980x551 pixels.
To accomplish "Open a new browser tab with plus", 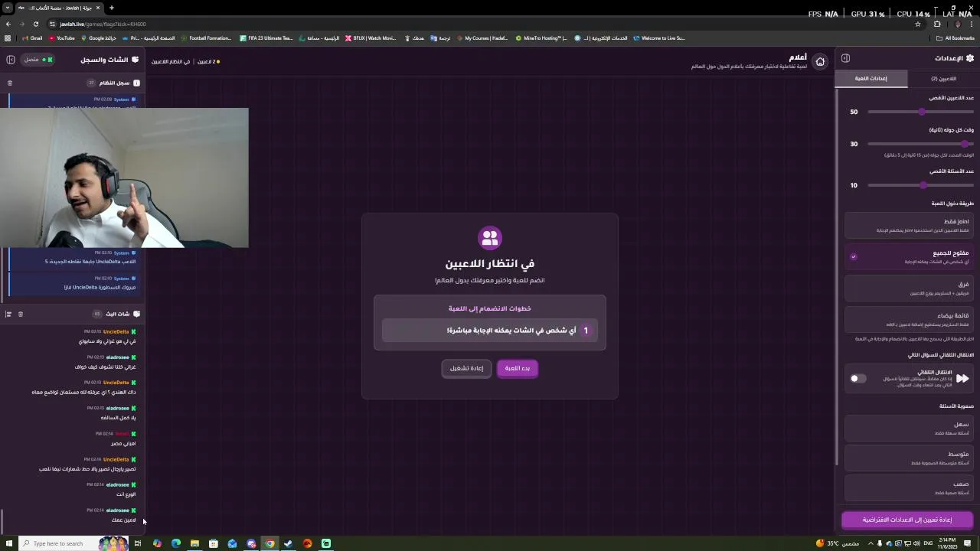I will 111,8.
